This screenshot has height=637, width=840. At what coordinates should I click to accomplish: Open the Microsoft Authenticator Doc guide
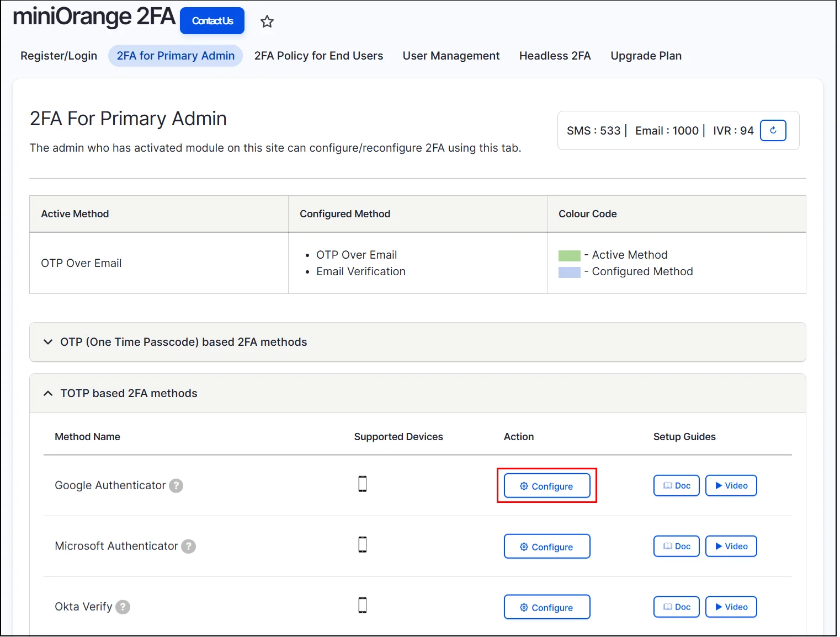point(677,547)
